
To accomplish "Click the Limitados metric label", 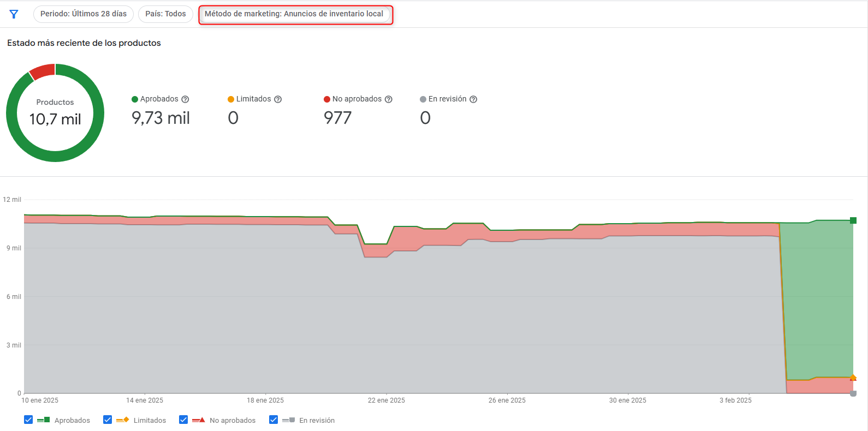I will click(x=254, y=99).
